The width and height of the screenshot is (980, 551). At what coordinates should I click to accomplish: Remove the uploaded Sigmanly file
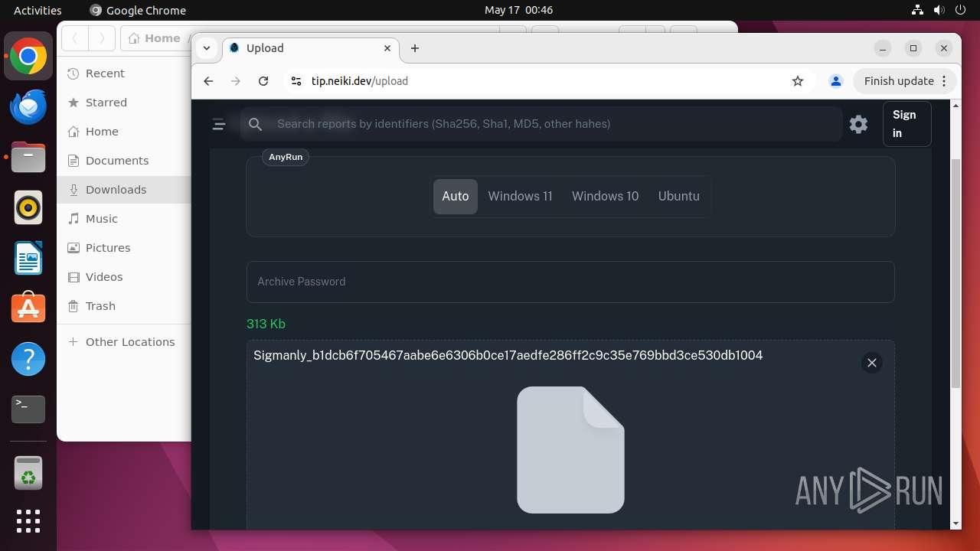(x=871, y=363)
